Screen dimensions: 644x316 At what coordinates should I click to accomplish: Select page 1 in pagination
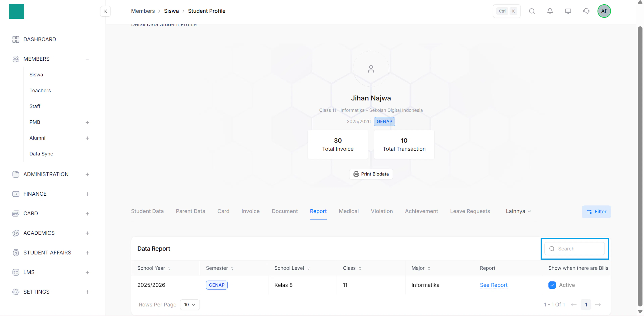586,305
